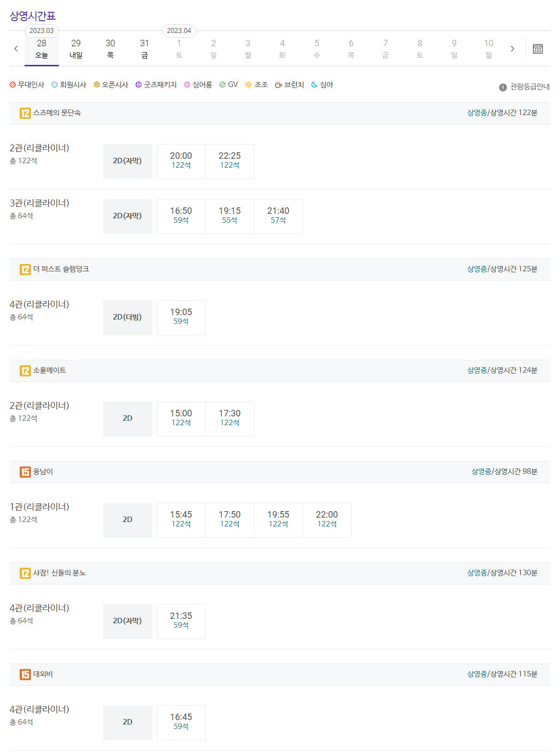Select the 28 오늘 date tab
This screenshot has height=754, width=560.
42,49
